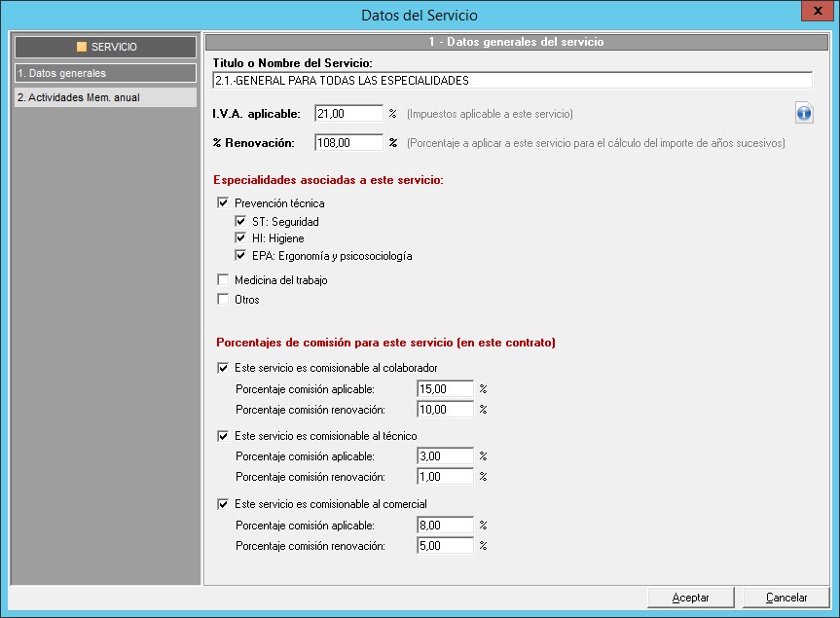Disable EPA: Ergonomía y psicosociología
The height and width of the screenshot is (618, 840).
pyautogui.click(x=240, y=256)
